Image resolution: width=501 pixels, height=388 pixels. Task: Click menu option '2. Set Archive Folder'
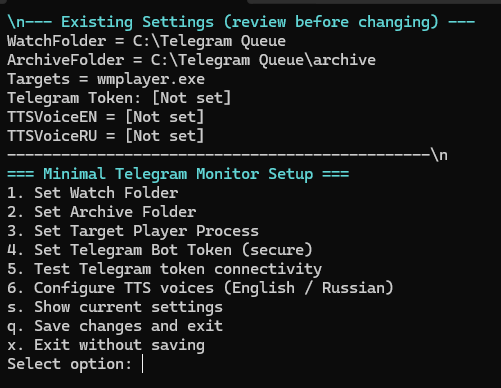pyautogui.click(x=102, y=212)
